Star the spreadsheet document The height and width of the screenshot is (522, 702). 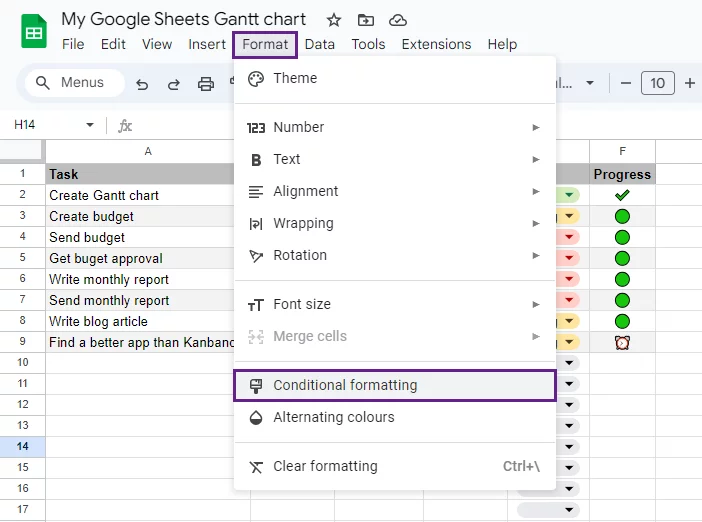tap(334, 20)
